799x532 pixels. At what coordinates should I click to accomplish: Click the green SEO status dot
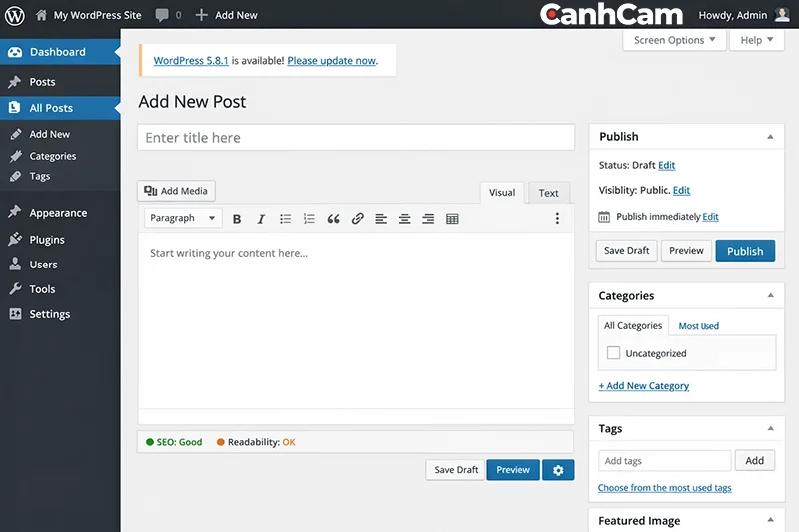pyautogui.click(x=150, y=442)
